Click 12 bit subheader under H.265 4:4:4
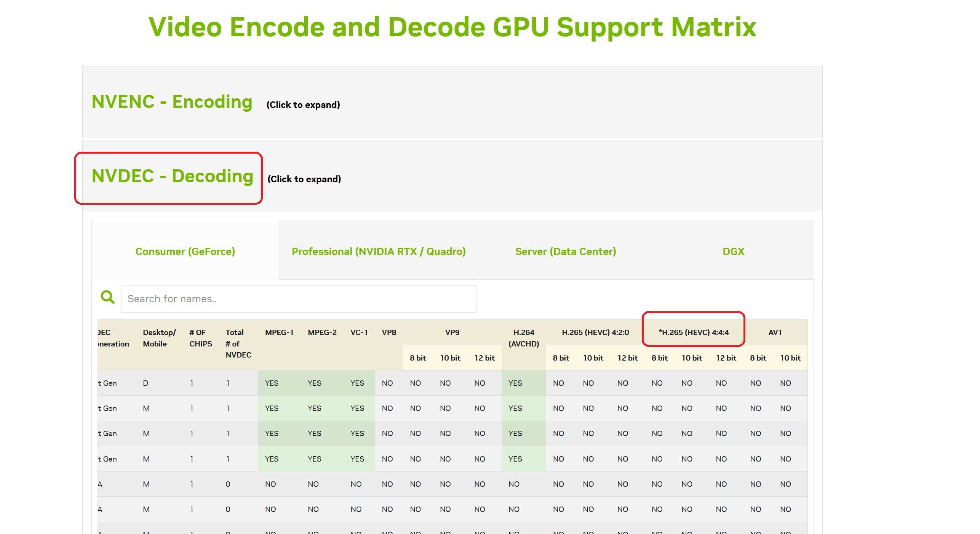Screen dimensions: 980x534 tap(726, 358)
